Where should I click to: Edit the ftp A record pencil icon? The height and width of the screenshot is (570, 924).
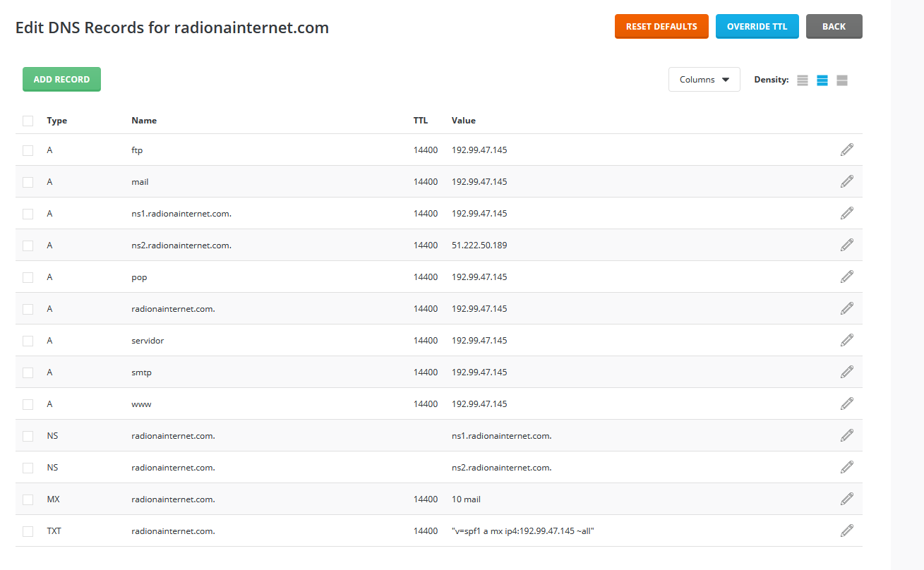tap(847, 150)
